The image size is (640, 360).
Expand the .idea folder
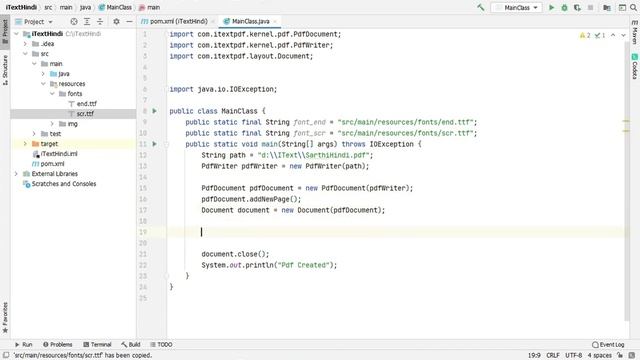pos(25,44)
